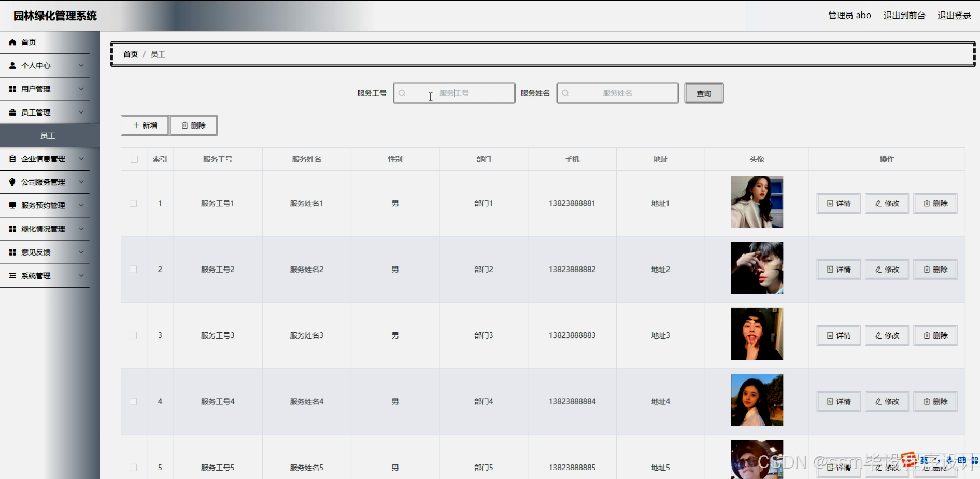Click the briefcase icon for 员工管理
The width and height of the screenshot is (980, 479).
click(12, 112)
